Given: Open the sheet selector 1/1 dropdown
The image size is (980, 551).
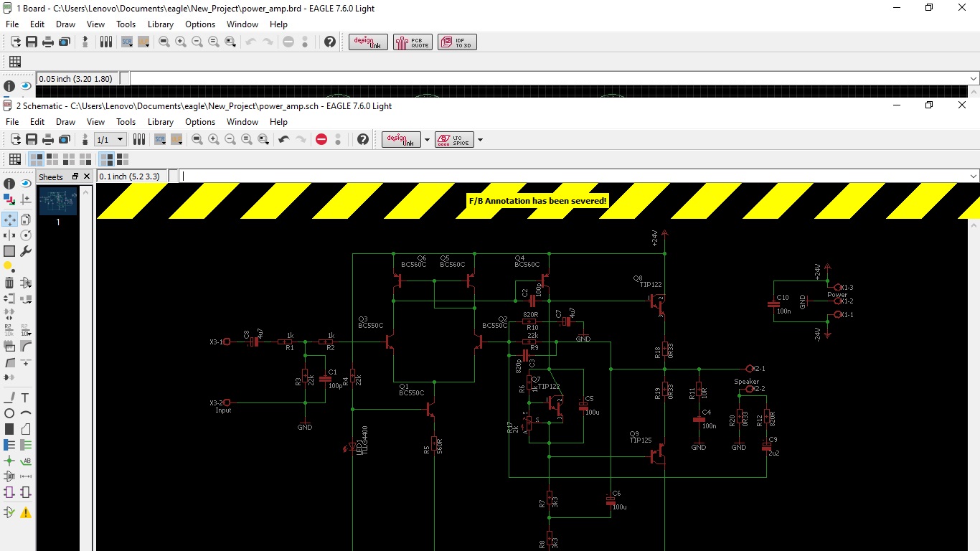Looking at the screenshot, I should pyautogui.click(x=111, y=139).
